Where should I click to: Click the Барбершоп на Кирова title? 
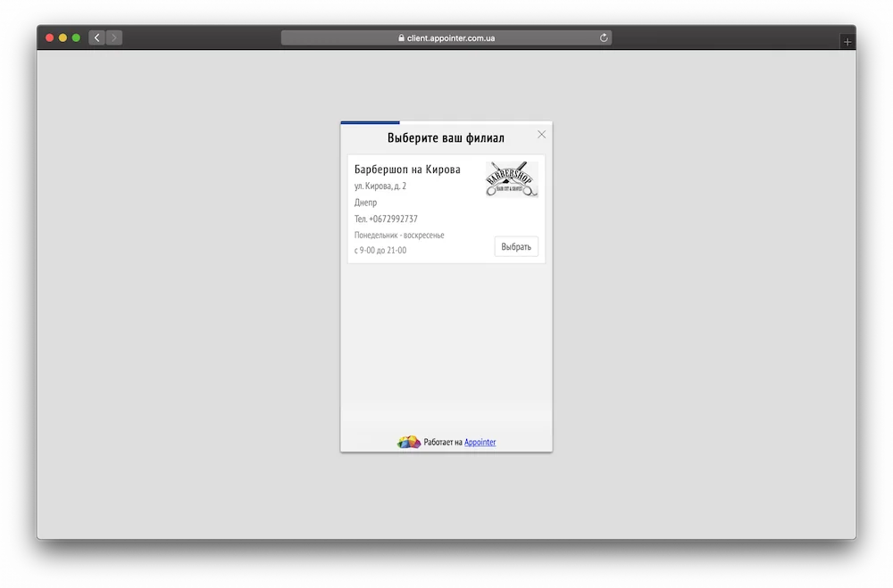coord(407,169)
